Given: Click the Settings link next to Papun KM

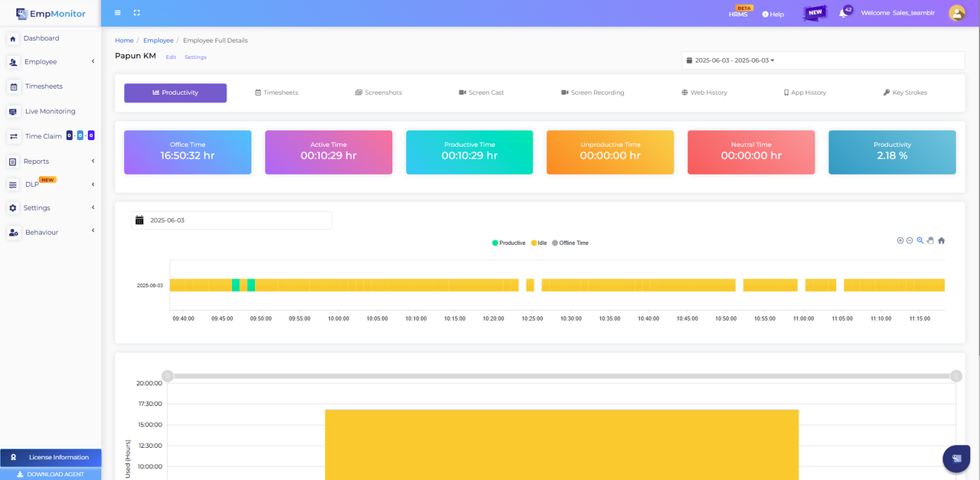Looking at the screenshot, I should tap(195, 57).
